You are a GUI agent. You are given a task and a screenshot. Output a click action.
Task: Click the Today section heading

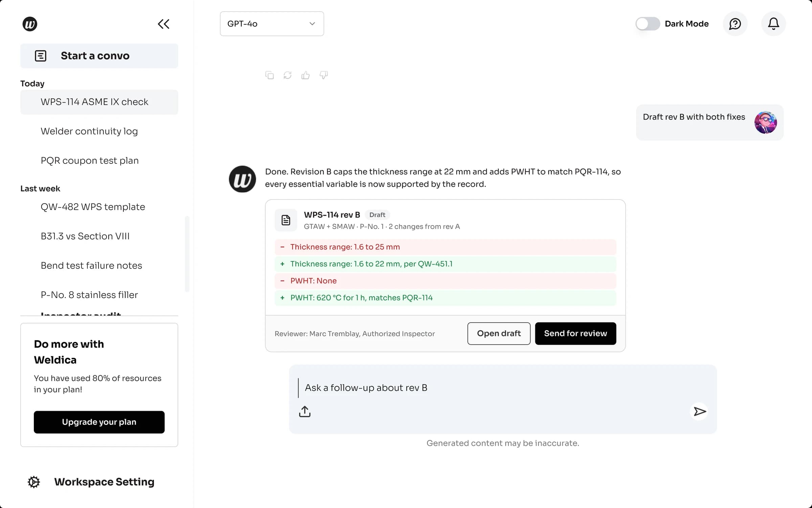[x=32, y=84]
